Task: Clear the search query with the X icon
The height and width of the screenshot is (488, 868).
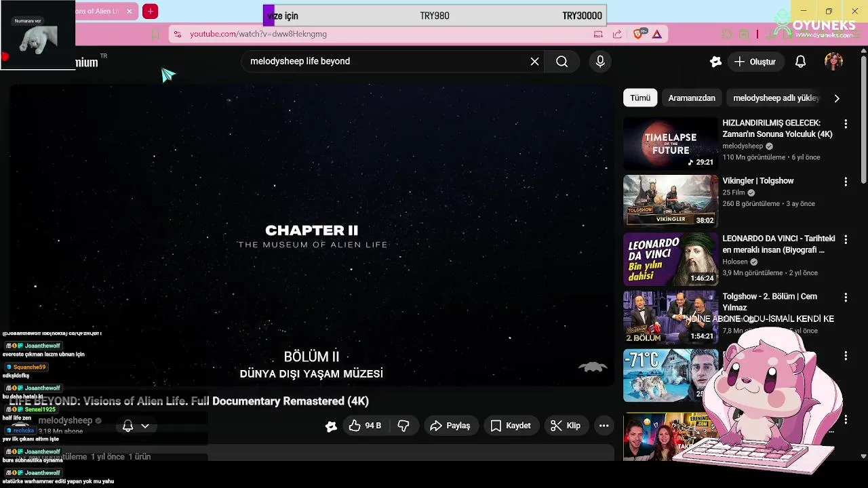Action: [x=534, y=62]
